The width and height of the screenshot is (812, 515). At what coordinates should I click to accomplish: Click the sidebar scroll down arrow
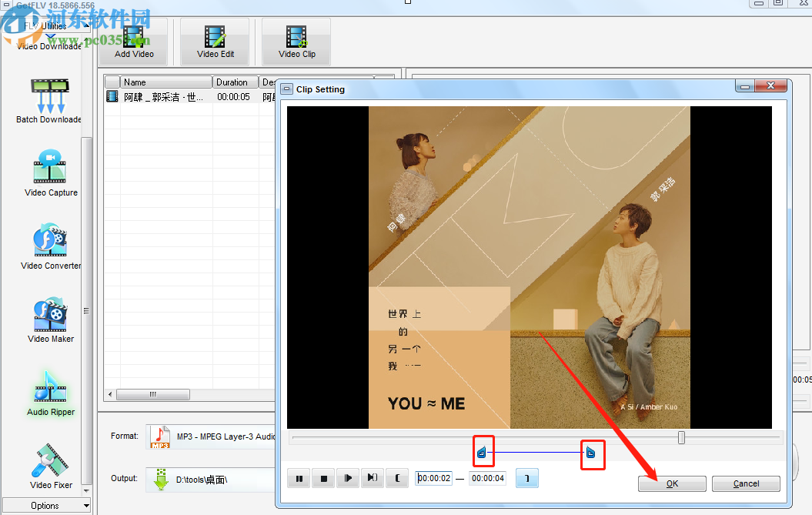[86, 490]
